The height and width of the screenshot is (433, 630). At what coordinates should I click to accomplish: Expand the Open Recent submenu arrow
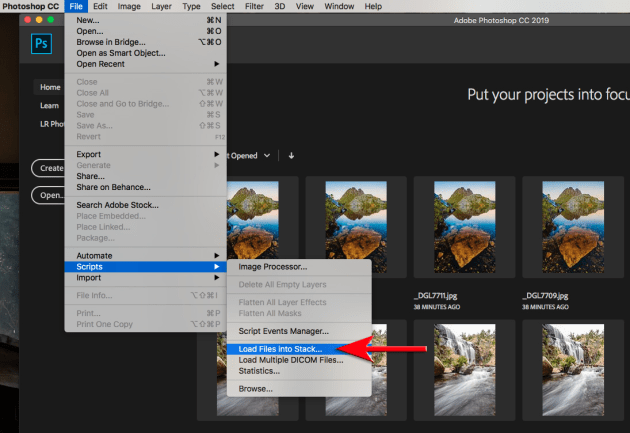(x=217, y=64)
